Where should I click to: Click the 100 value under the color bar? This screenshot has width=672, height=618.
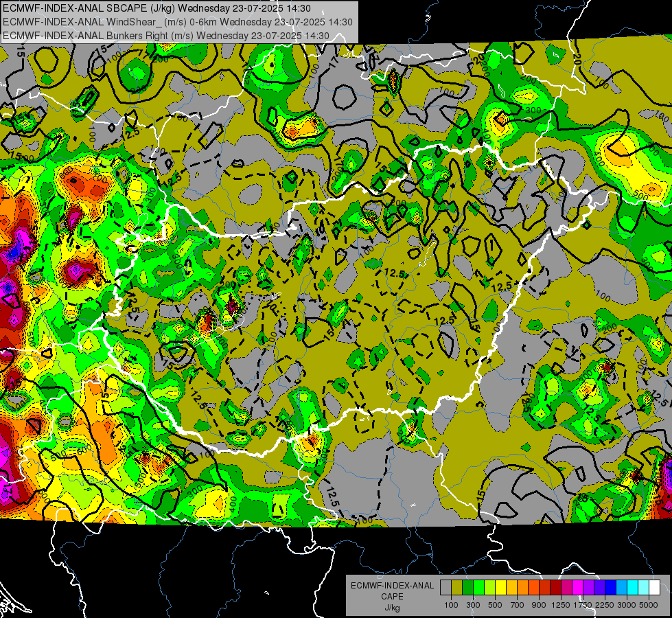pyautogui.click(x=451, y=605)
